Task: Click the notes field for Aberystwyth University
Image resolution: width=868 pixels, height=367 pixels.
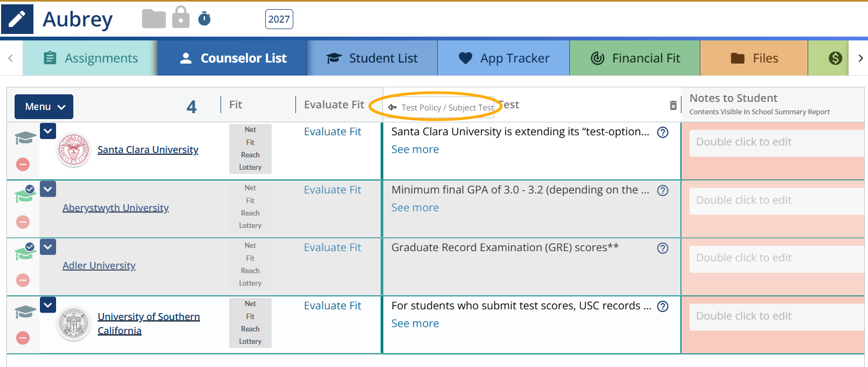Action: click(x=777, y=202)
